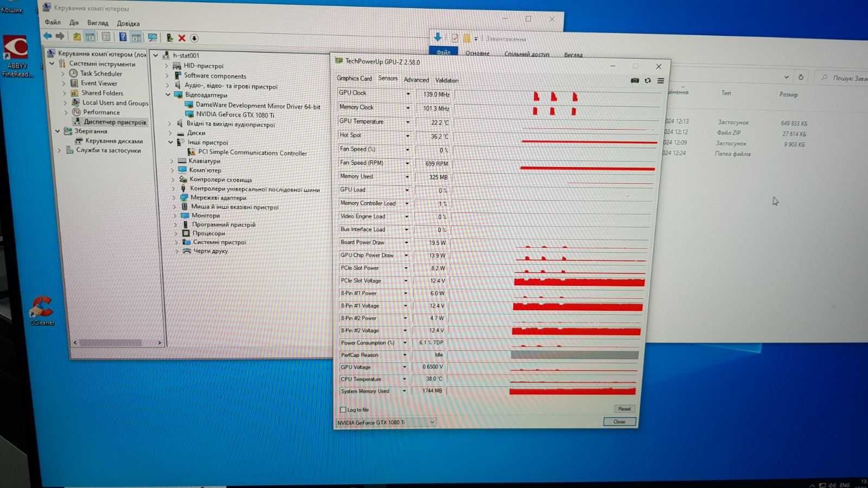Viewport: 868px width, 488px height.
Task: Click the back arrow in Computer Management toolbar
Action: click(48, 36)
